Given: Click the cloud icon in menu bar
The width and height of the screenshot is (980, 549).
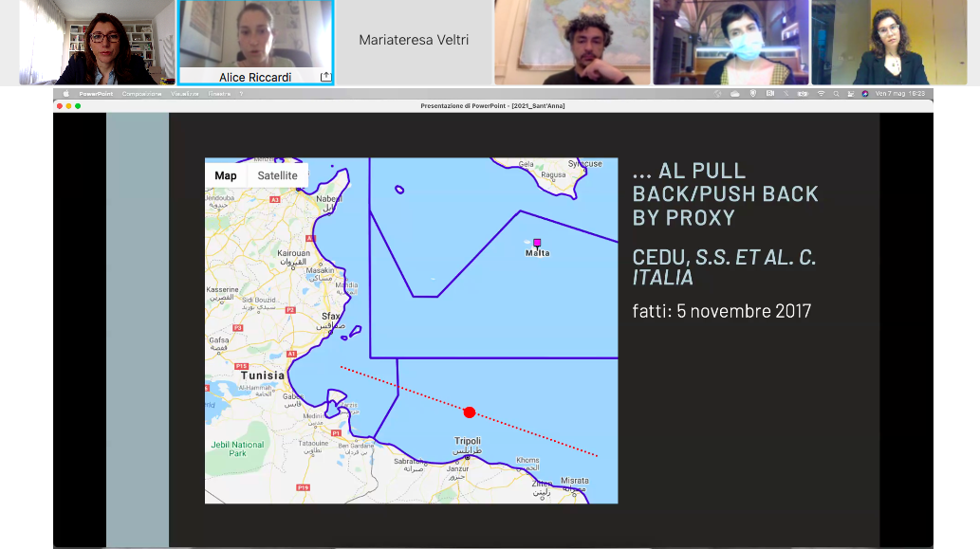Looking at the screenshot, I should (734, 94).
